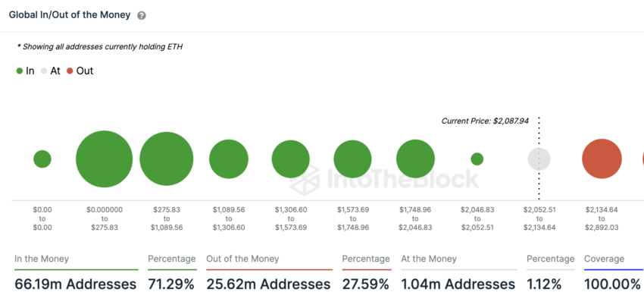Toggle the gray 'At' legend item

click(x=51, y=71)
